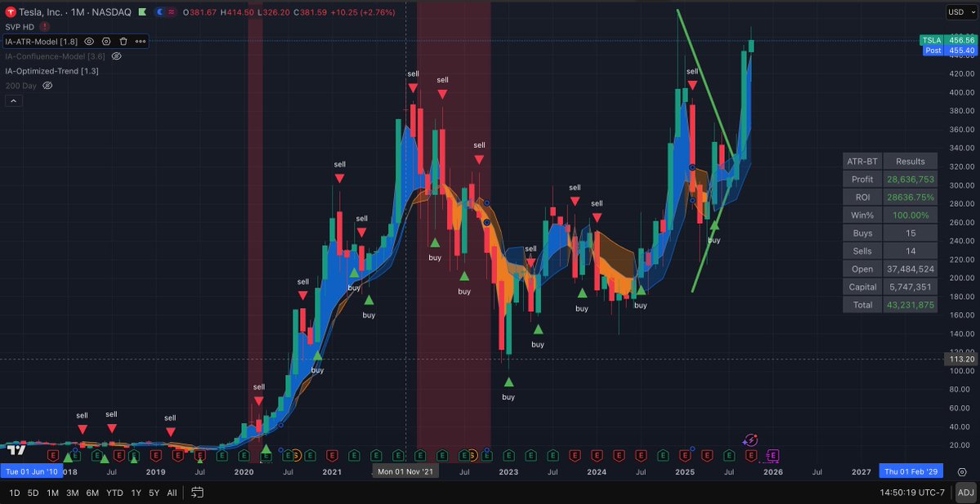Click the dividend marker icon near mid-2020
Screen dimensions: 980x504
click(296, 455)
